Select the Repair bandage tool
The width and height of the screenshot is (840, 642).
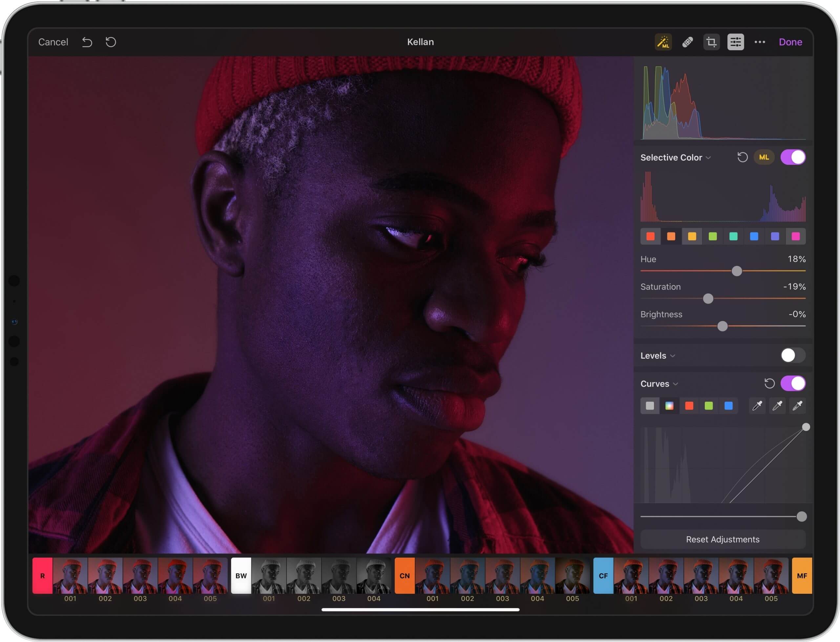point(687,42)
